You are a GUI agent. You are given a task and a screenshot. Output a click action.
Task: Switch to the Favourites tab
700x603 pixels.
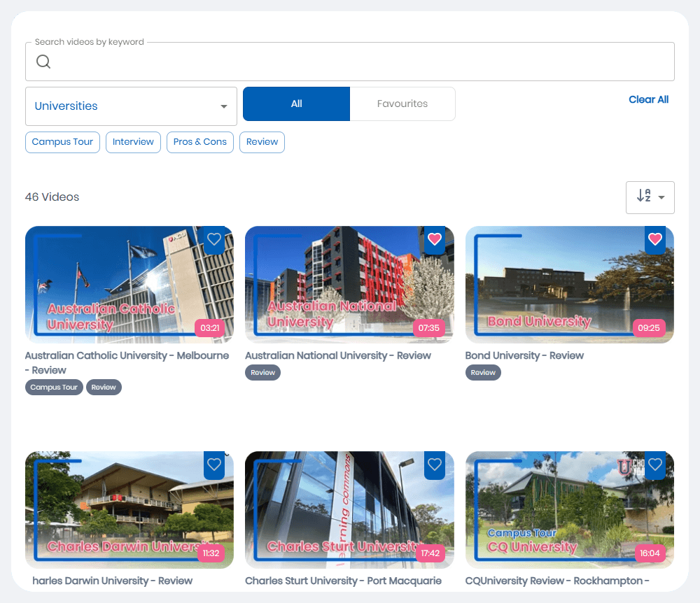402,104
